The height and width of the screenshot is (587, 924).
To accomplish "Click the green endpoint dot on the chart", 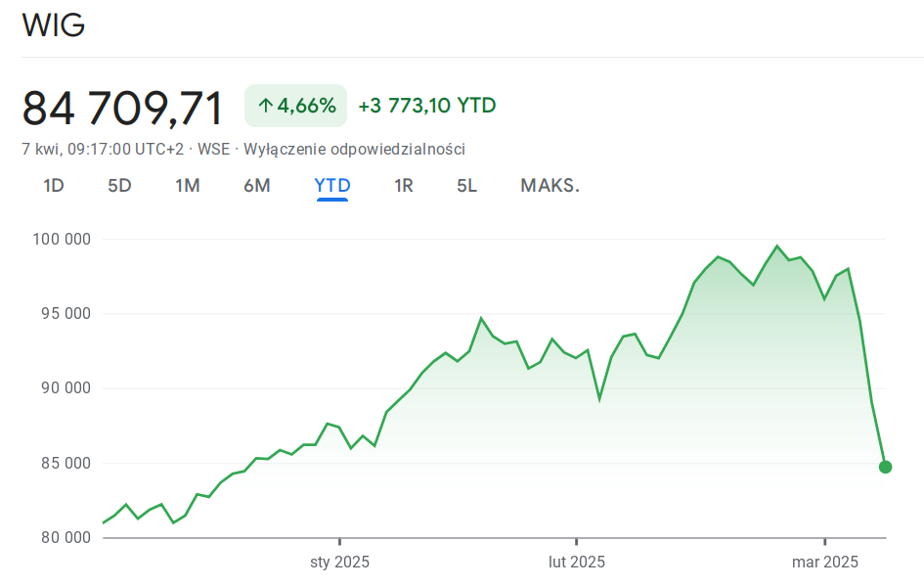I will tap(885, 467).
